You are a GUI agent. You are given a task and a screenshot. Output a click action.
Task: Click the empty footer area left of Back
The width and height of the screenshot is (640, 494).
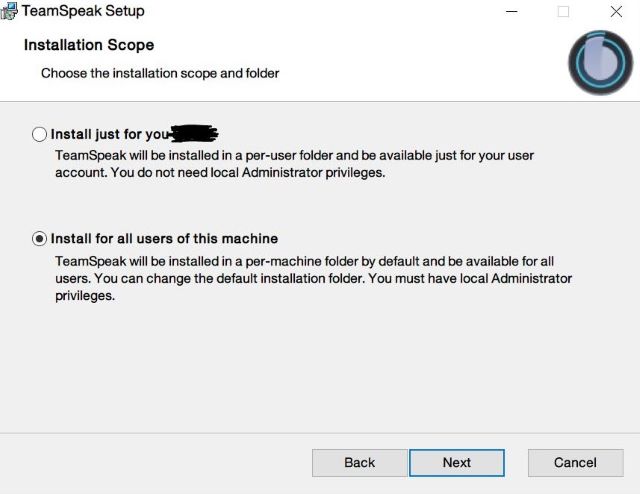150,462
